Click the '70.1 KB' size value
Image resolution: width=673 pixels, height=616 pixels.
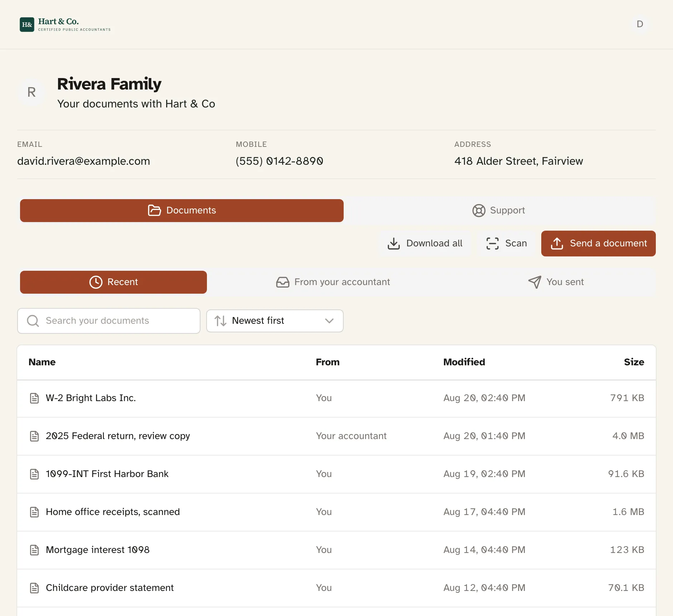coord(626,588)
